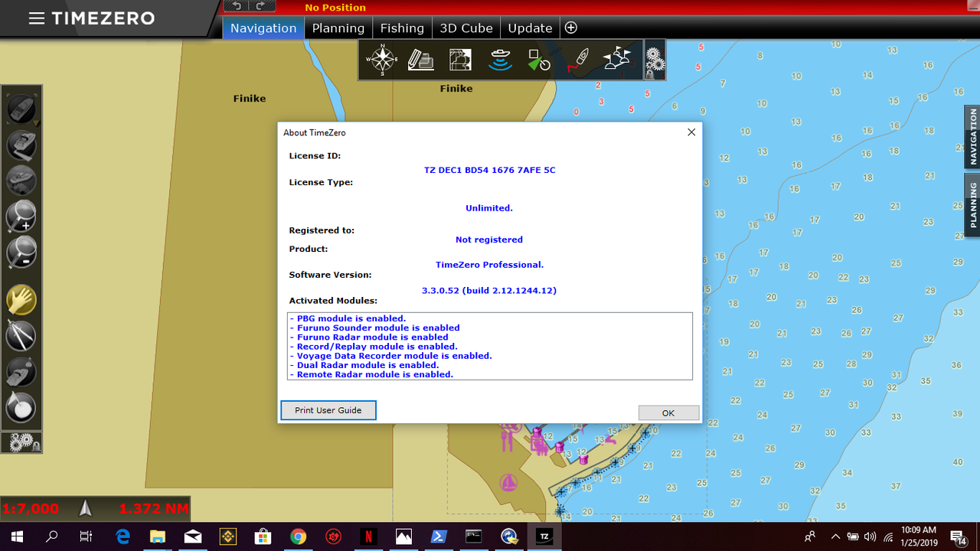
Task: Open the NAVIGATION side panel tab
Action: coord(972,137)
